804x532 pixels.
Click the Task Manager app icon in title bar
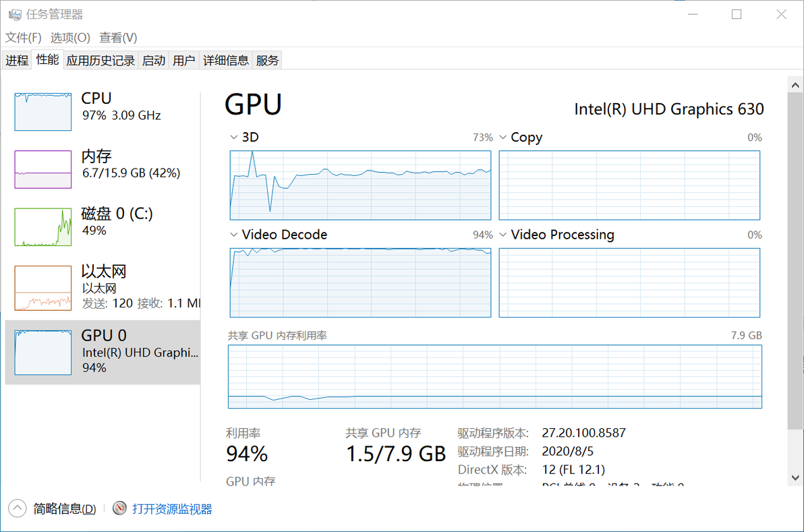14,14
